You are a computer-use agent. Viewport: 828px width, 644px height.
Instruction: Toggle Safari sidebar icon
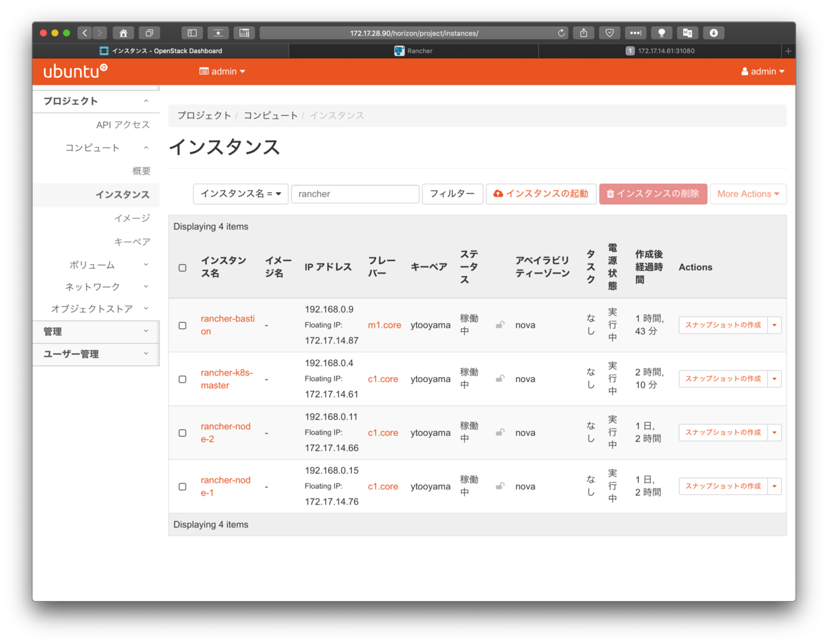click(192, 33)
